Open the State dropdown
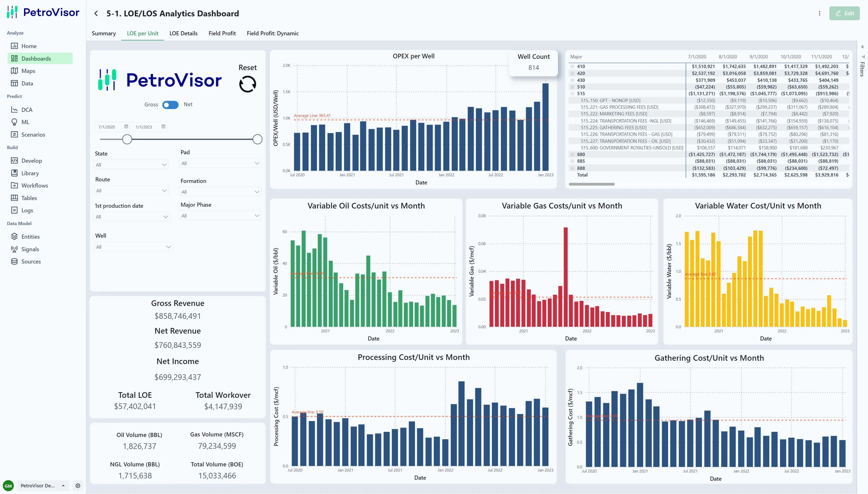The width and height of the screenshot is (868, 494). pos(131,165)
